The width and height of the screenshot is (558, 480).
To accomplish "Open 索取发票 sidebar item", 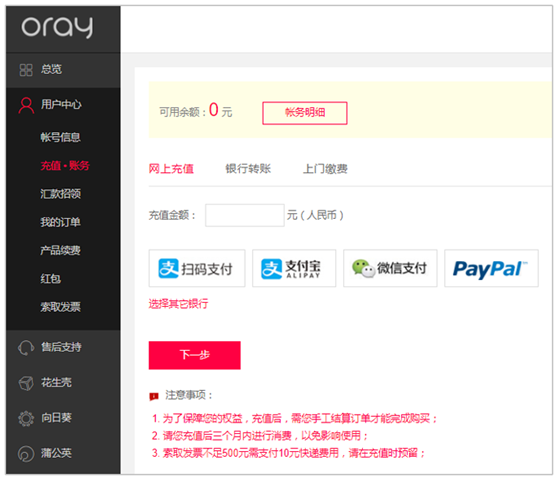I will 60,307.
